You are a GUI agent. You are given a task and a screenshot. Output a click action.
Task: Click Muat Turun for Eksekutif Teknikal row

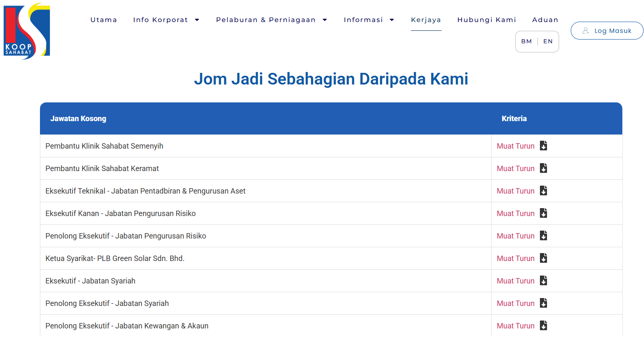pyautogui.click(x=516, y=191)
